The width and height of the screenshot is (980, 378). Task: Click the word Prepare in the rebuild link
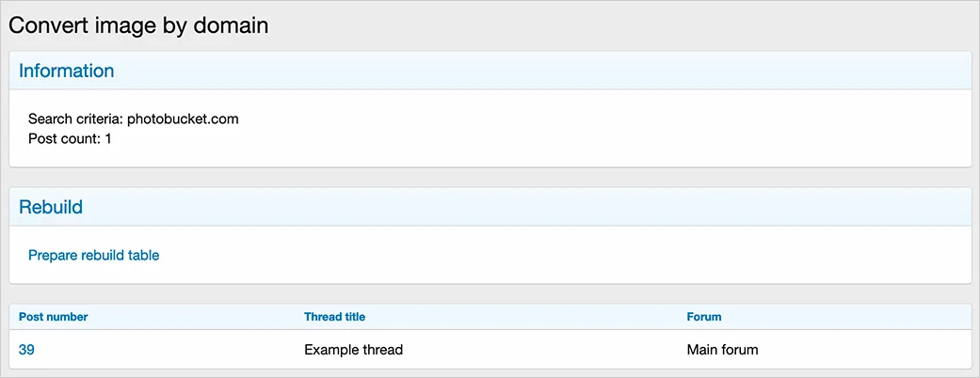(55, 255)
